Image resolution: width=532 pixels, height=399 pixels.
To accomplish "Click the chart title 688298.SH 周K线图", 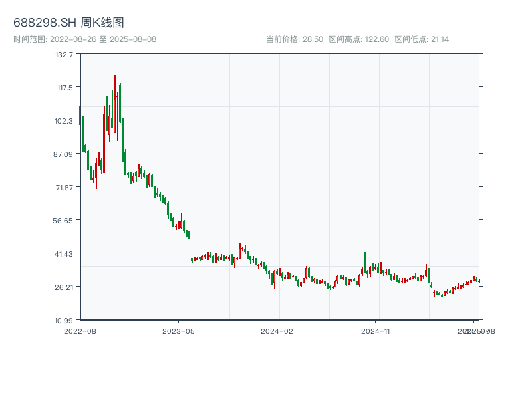I will coord(68,23).
